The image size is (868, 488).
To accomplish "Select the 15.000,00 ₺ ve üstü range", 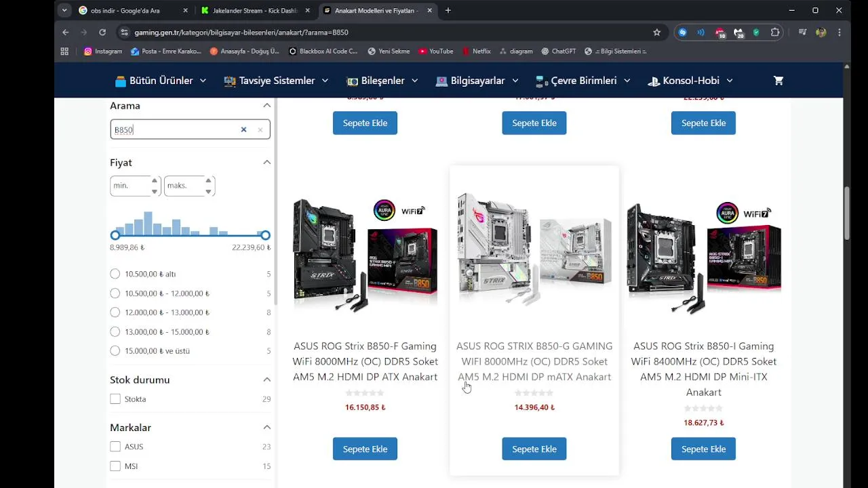I will (115, 351).
